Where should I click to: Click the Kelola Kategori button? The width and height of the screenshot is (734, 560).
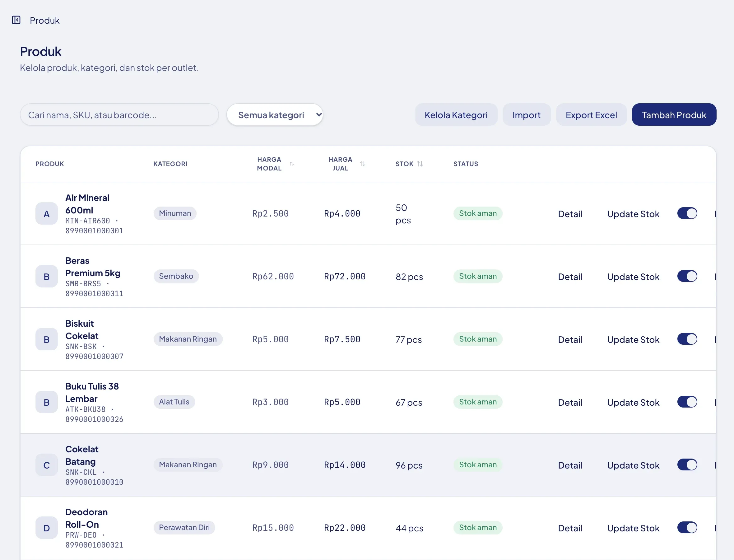(x=456, y=115)
